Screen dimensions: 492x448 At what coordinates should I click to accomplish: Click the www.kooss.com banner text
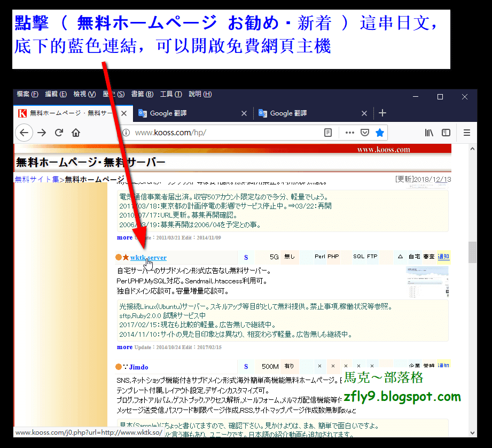pyautogui.click(x=384, y=150)
